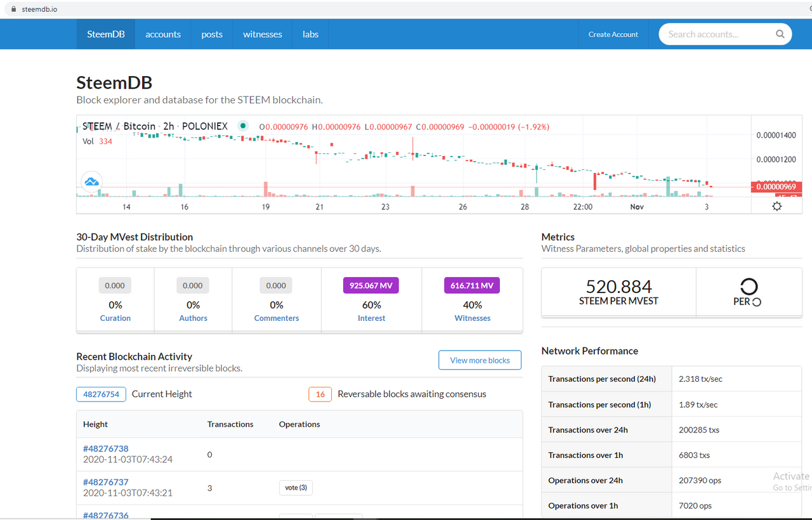
Task: Click the '2.318 tx/sec' value
Action: 700,379
